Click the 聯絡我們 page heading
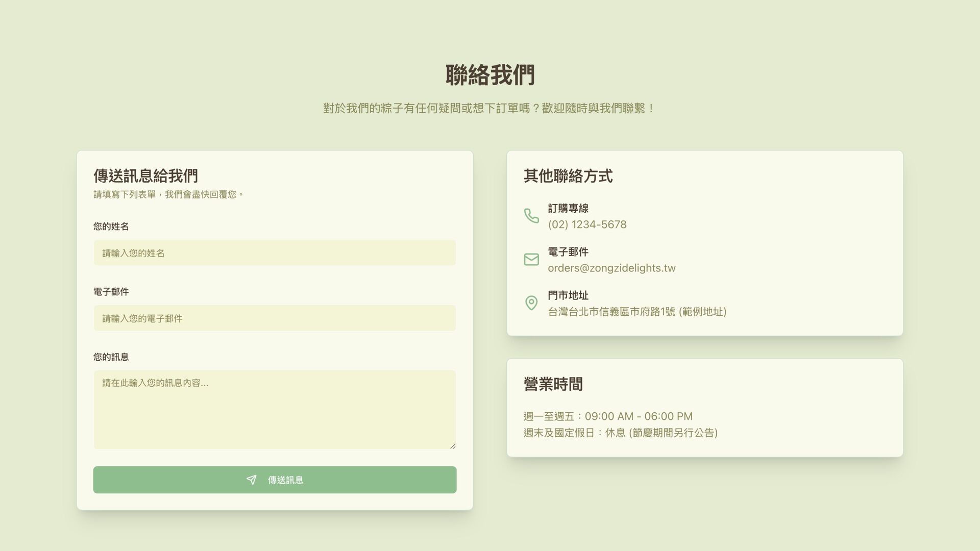The image size is (980, 551). (x=490, y=75)
